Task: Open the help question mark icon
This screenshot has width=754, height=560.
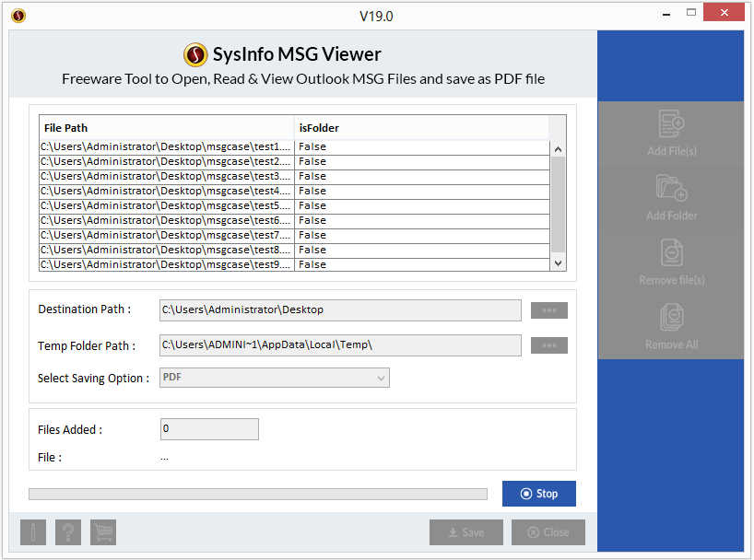Action: pyautogui.click(x=68, y=532)
